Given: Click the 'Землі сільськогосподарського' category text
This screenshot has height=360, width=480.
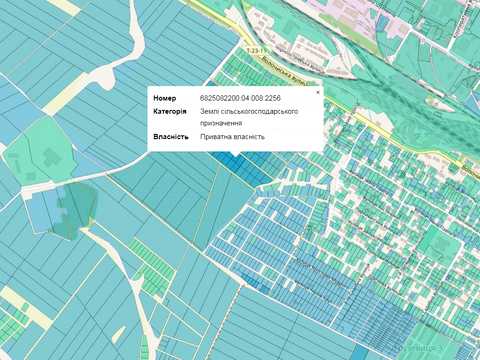Looking at the screenshot, I should (x=249, y=112).
